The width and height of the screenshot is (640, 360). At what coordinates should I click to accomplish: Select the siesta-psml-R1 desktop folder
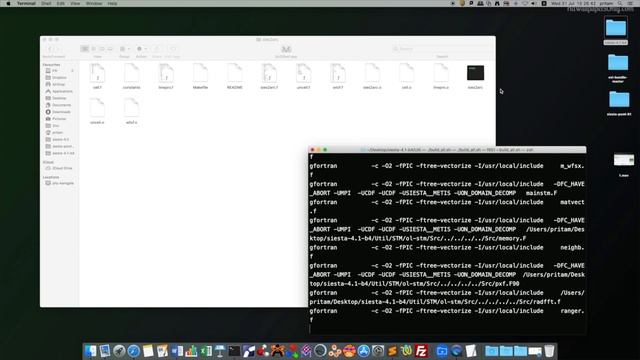coord(619,99)
